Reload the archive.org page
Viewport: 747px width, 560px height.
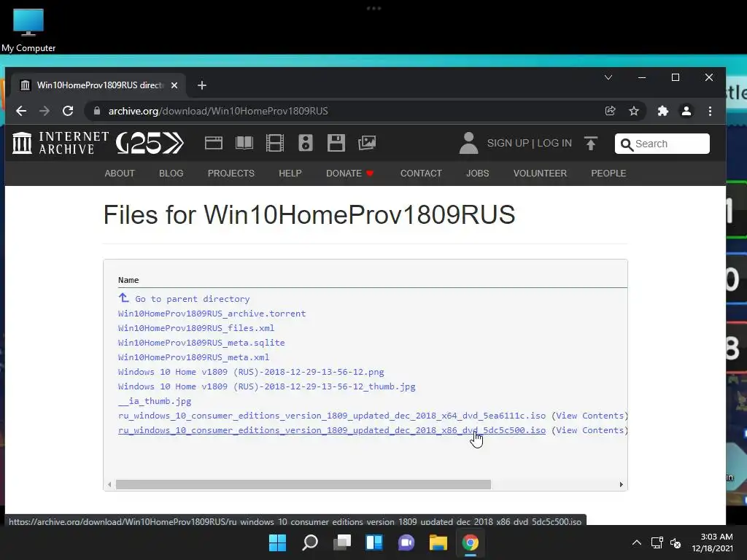coord(68,111)
